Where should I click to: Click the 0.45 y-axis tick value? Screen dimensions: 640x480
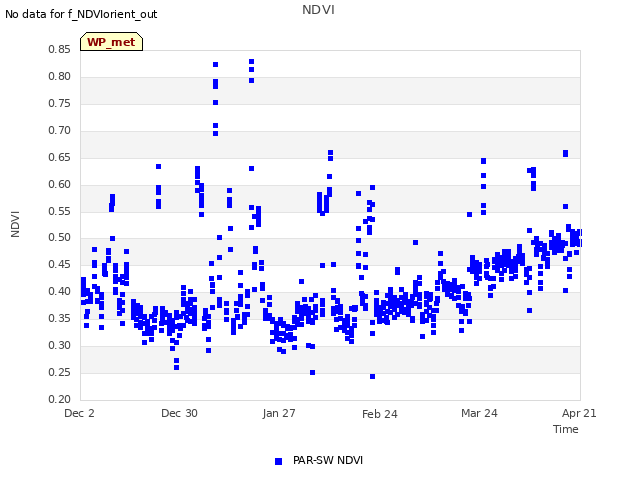coord(59,264)
